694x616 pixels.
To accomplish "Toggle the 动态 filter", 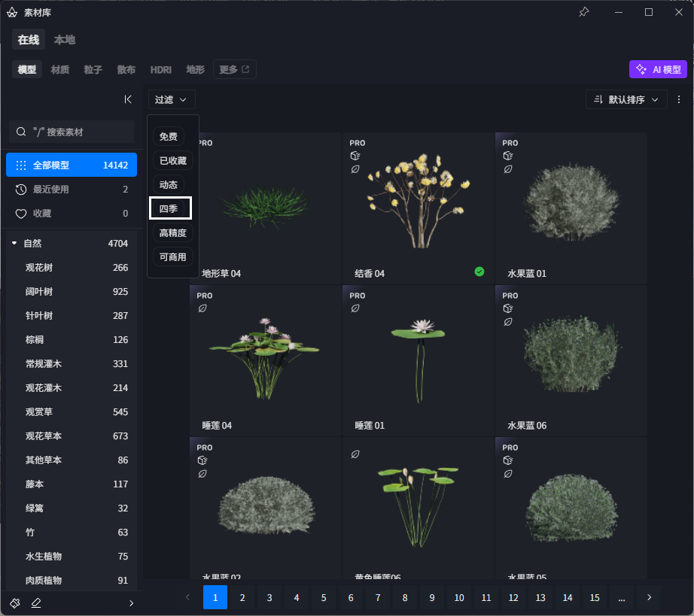I will click(169, 185).
